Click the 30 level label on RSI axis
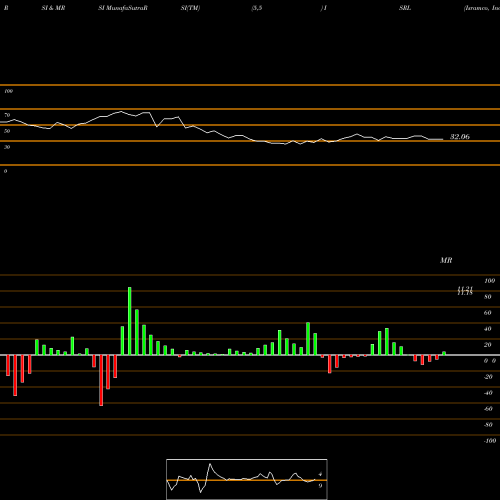Viewport: 500px width, 500px height. 7,147
